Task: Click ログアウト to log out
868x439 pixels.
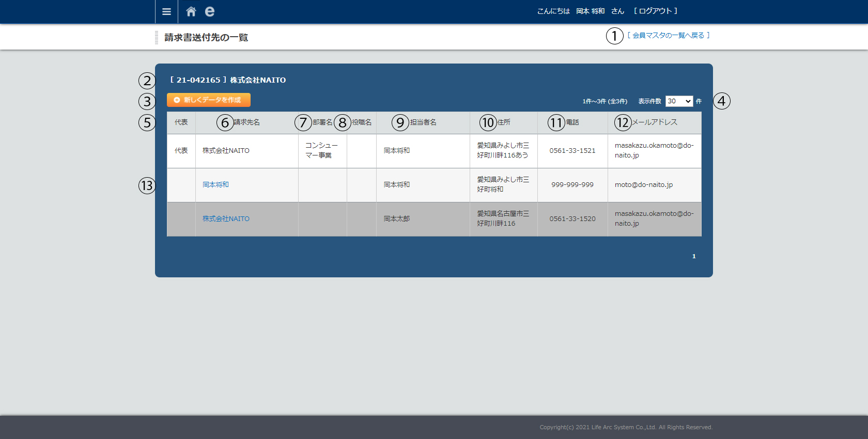Action: pyautogui.click(x=655, y=11)
